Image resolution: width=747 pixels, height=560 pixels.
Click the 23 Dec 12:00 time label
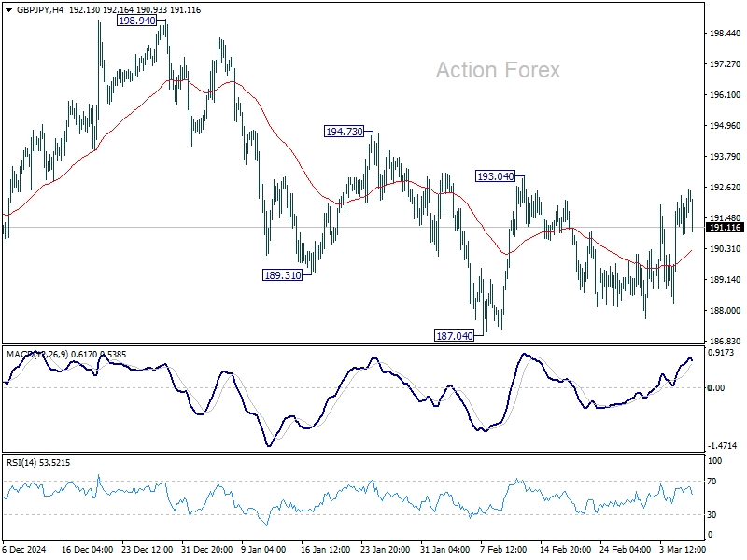(x=148, y=549)
